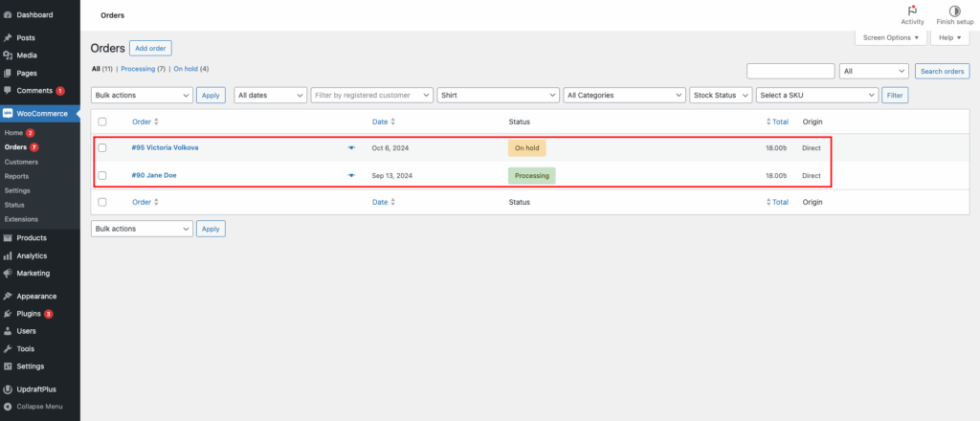The height and width of the screenshot is (421, 980).
Task: Open WooCommerce Home submenu item
Action: click(x=13, y=133)
